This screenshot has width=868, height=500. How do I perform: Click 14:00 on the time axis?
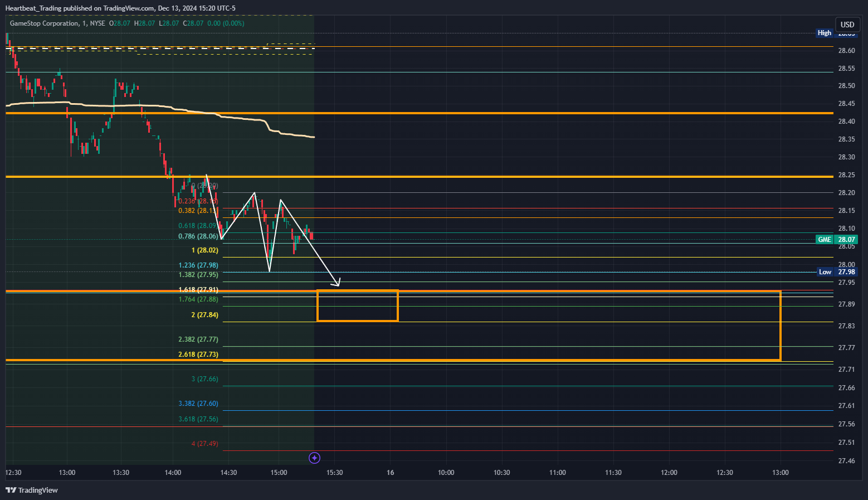coord(173,473)
